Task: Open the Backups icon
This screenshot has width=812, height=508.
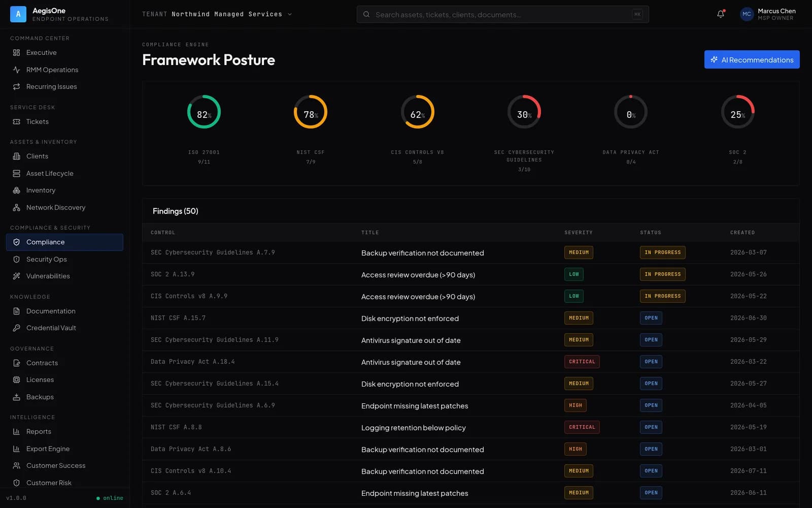Action: pyautogui.click(x=16, y=397)
